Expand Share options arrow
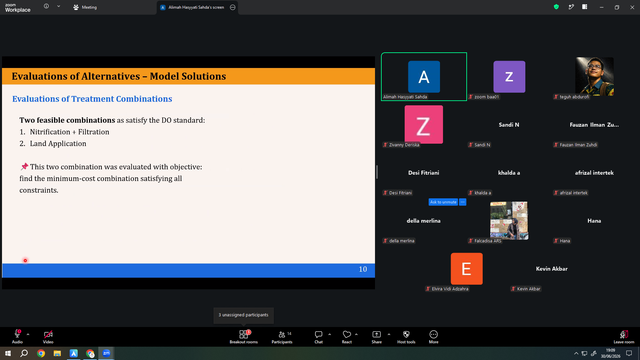 point(389,334)
